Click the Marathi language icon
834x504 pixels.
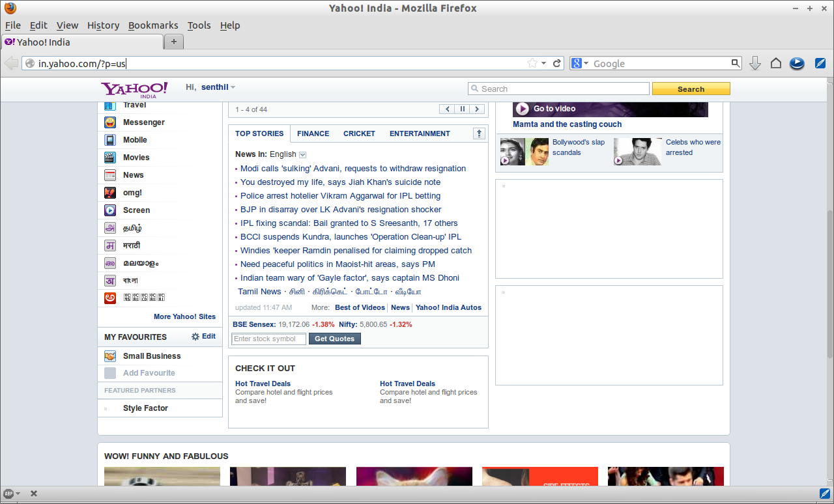tap(111, 245)
